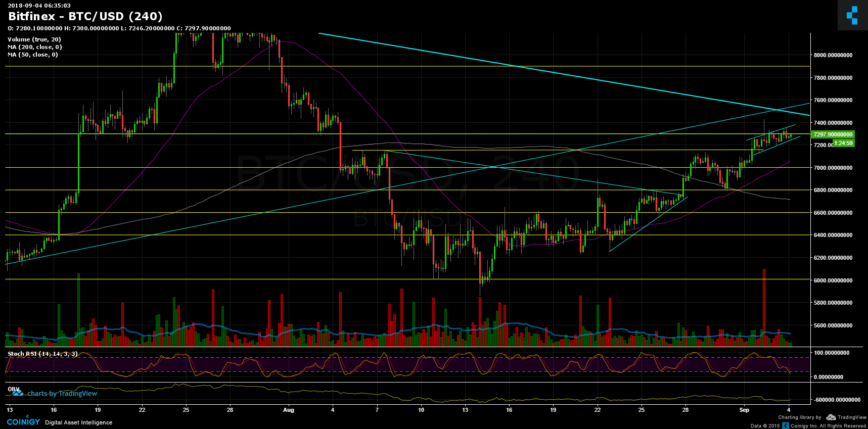Screen dimensions: 868x429
Task: Click the 8000.00 price axis label
Action: 833,55
